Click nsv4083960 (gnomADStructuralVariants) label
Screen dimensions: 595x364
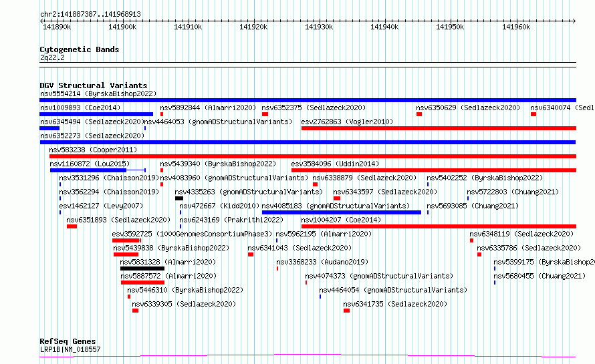point(234,178)
